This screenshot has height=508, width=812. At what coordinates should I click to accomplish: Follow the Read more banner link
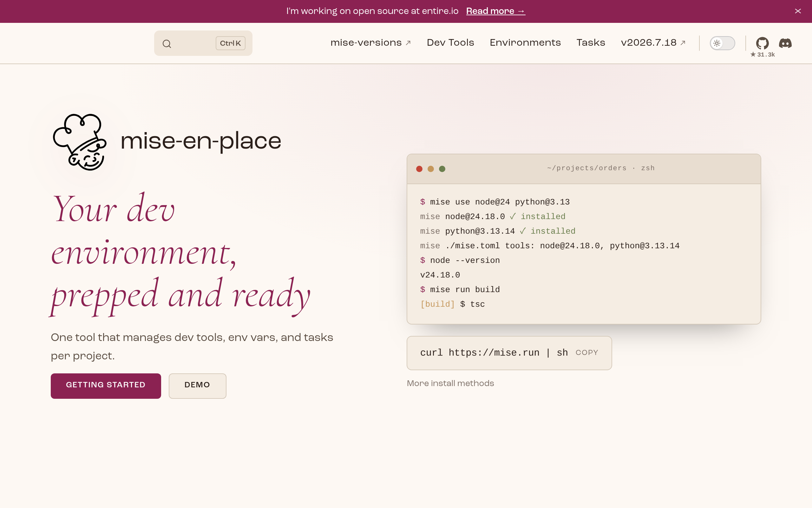[x=495, y=11]
